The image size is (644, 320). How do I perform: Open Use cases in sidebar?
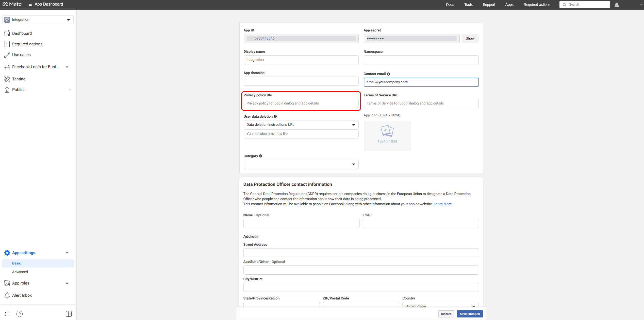tap(21, 55)
